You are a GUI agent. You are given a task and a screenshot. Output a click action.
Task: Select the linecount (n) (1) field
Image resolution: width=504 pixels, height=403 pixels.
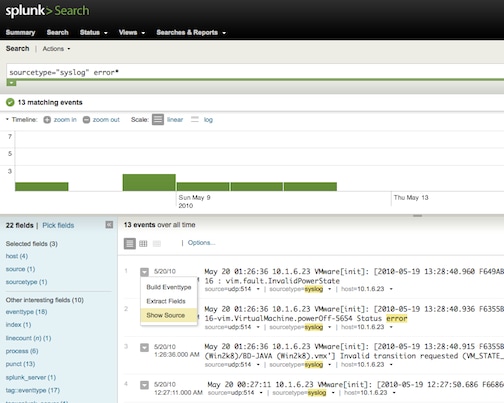[x=28, y=338]
